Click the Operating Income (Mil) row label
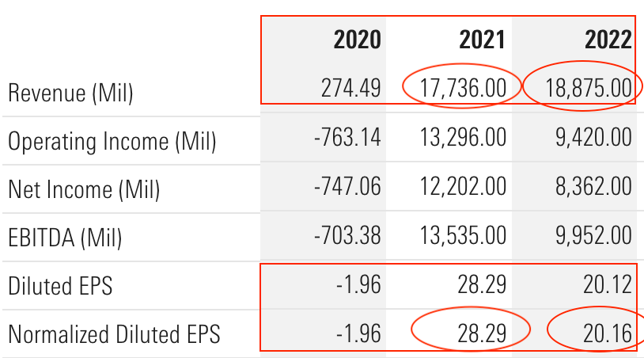The height and width of the screenshot is (358, 644). [112, 141]
